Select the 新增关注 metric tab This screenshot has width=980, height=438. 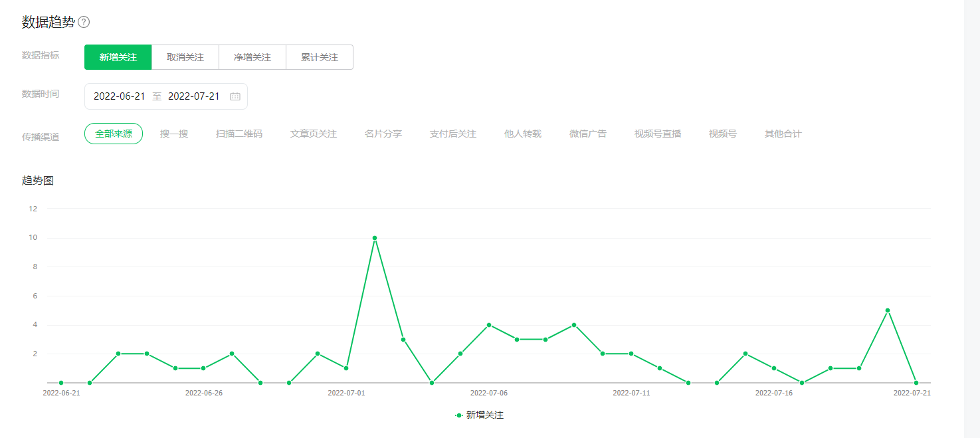pos(118,57)
